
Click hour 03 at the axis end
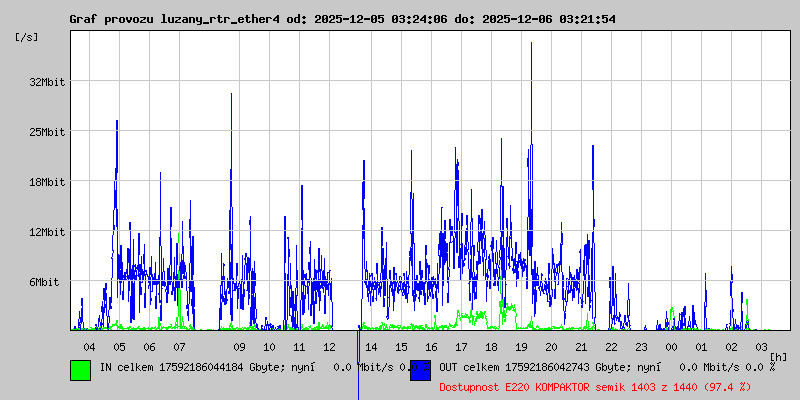click(x=761, y=346)
